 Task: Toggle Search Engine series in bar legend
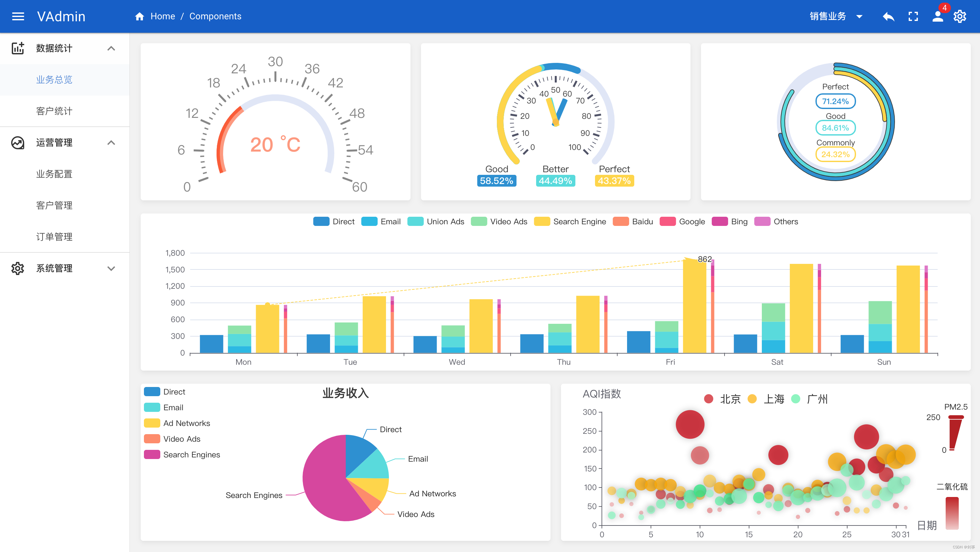pos(542,222)
